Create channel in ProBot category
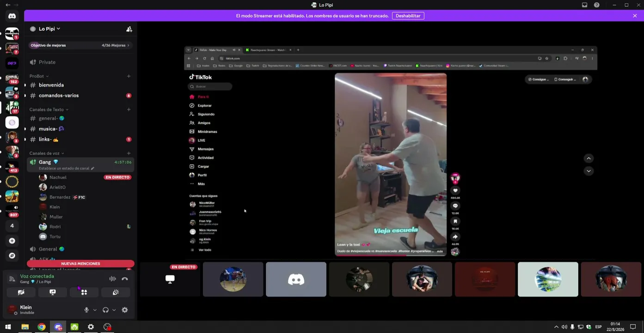644x333 pixels. [x=129, y=76]
